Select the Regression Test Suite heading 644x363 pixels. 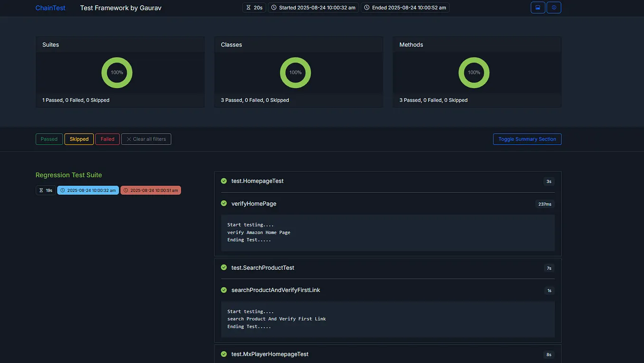69,175
